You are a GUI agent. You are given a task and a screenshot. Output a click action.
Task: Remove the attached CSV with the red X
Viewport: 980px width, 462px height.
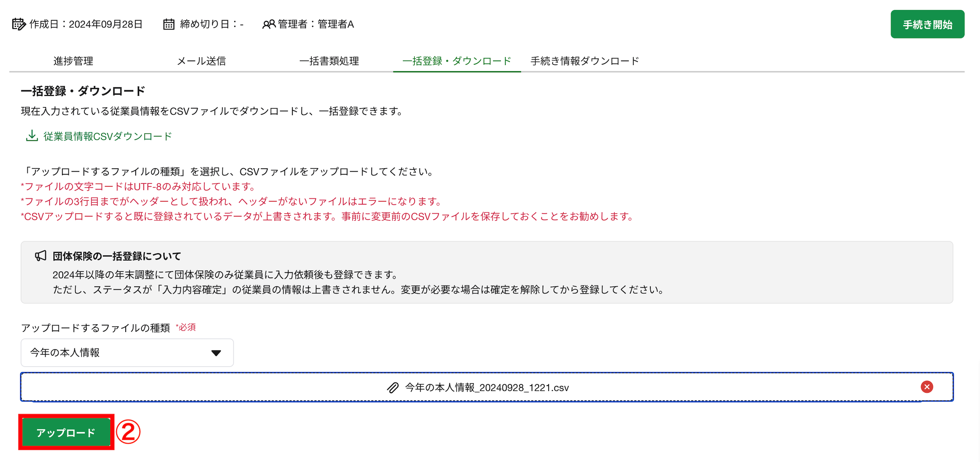point(927,387)
